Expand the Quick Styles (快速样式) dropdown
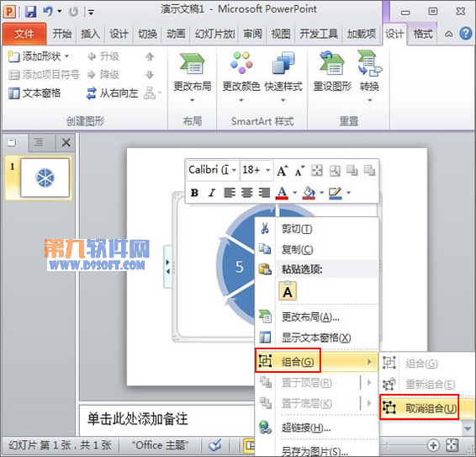This screenshot has width=476, height=457. 283,100
